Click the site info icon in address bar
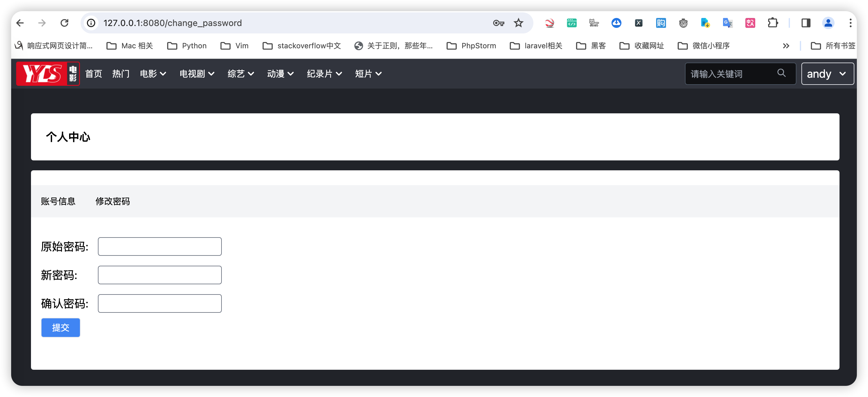Image resolution: width=868 pixels, height=397 pixels. pyautogui.click(x=91, y=23)
